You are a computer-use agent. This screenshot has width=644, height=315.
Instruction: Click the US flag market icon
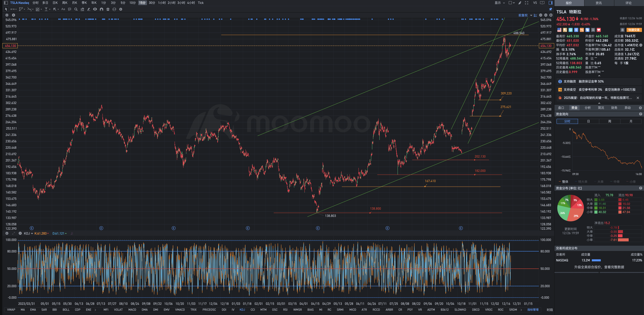point(559,30)
